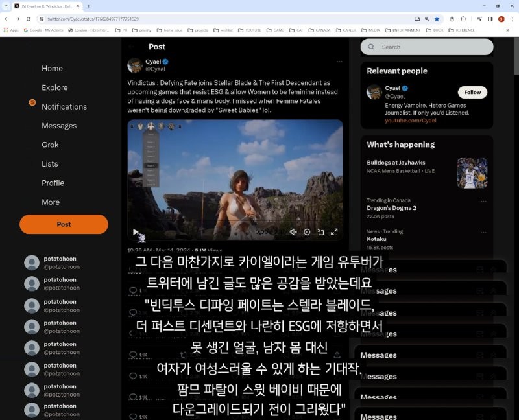
Task: Open the London Fibre Internet bookmark
Action: pyautogui.click(x=89, y=30)
